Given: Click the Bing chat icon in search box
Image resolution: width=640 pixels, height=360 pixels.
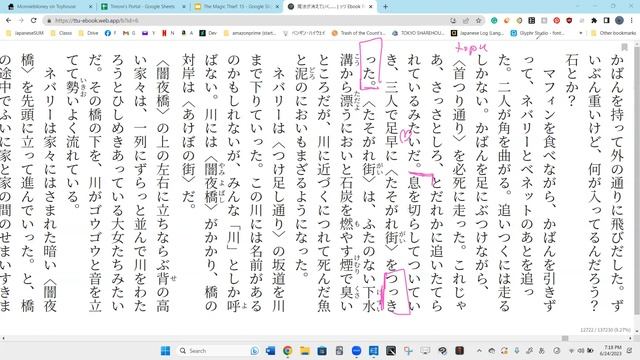Looking at the screenshot, I should (255, 351).
